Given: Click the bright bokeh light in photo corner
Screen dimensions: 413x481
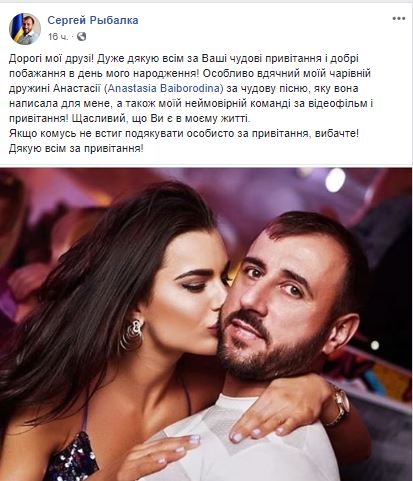Looking at the screenshot, I should pyautogui.click(x=335, y=180).
